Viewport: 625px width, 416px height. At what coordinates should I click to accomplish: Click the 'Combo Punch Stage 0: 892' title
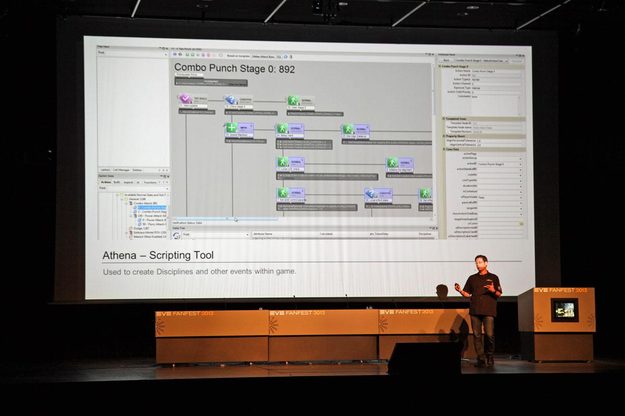click(235, 69)
